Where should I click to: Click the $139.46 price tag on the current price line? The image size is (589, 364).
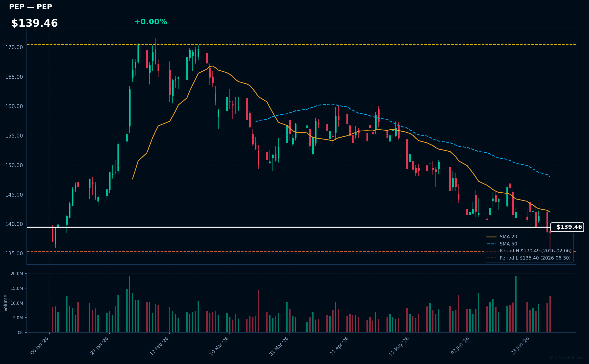click(567, 227)
